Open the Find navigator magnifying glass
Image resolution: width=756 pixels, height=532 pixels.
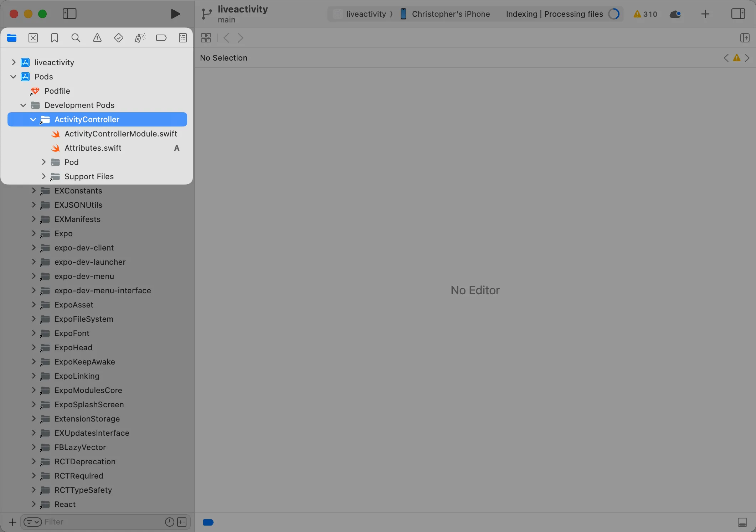pos(76,37)
